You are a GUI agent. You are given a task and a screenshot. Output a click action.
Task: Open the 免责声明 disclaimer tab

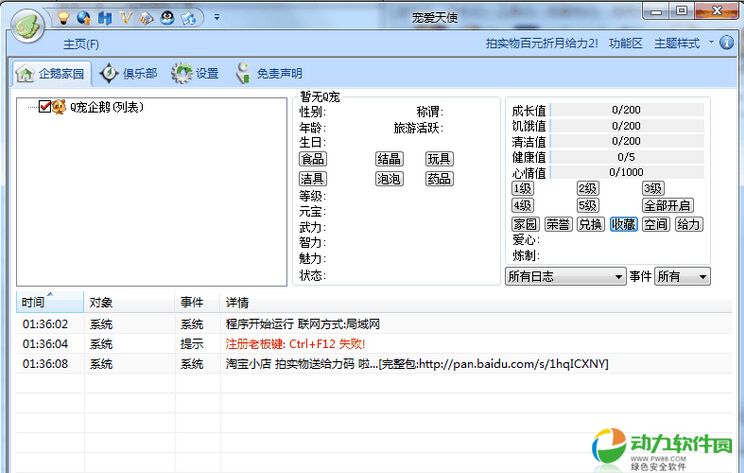coord(268,73)
